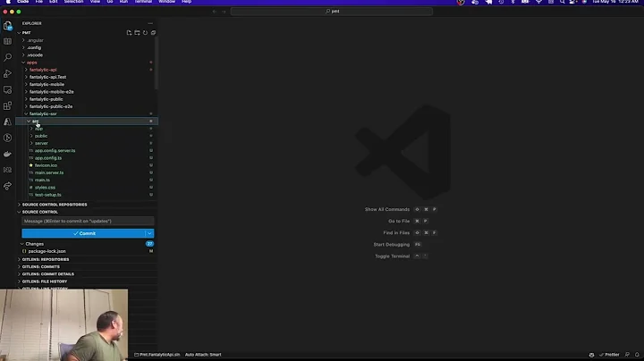Expand Source Control Repositories section

(55, 205)
